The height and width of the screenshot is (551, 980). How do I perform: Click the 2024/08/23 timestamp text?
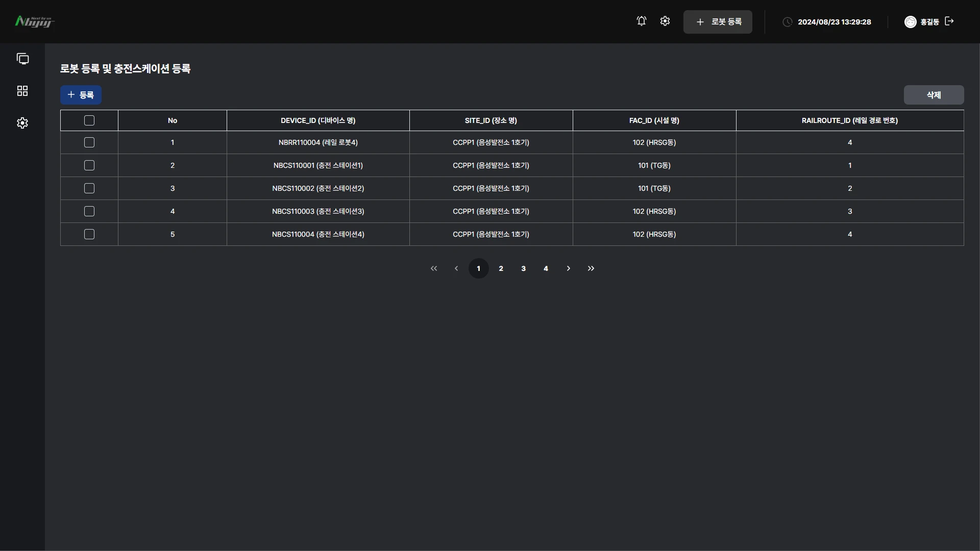[x=835, y=22]
